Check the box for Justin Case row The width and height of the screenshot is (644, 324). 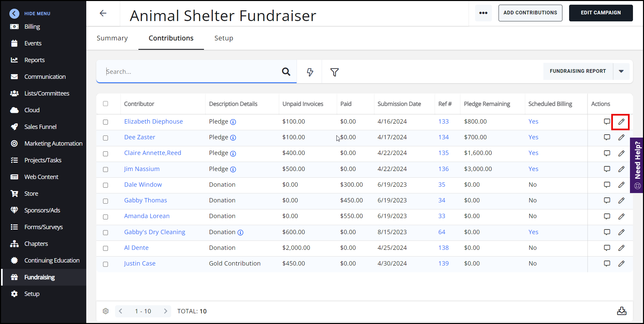click(106, 264)
